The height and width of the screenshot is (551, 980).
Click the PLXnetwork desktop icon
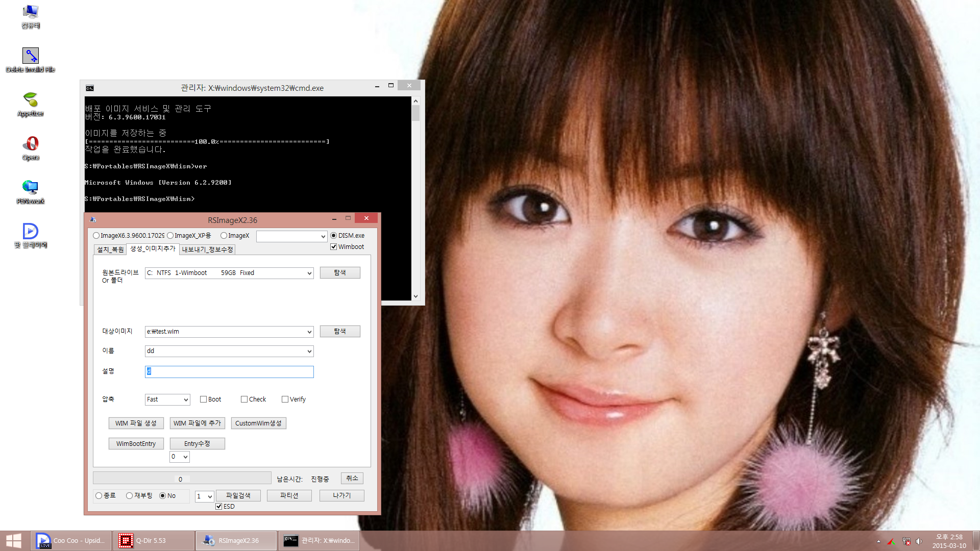coord(30,190)
